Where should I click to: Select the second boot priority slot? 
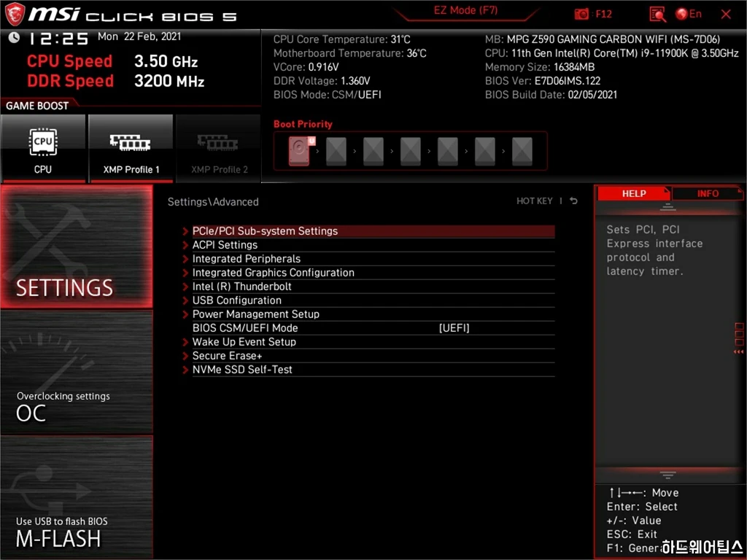pos(336,151)
